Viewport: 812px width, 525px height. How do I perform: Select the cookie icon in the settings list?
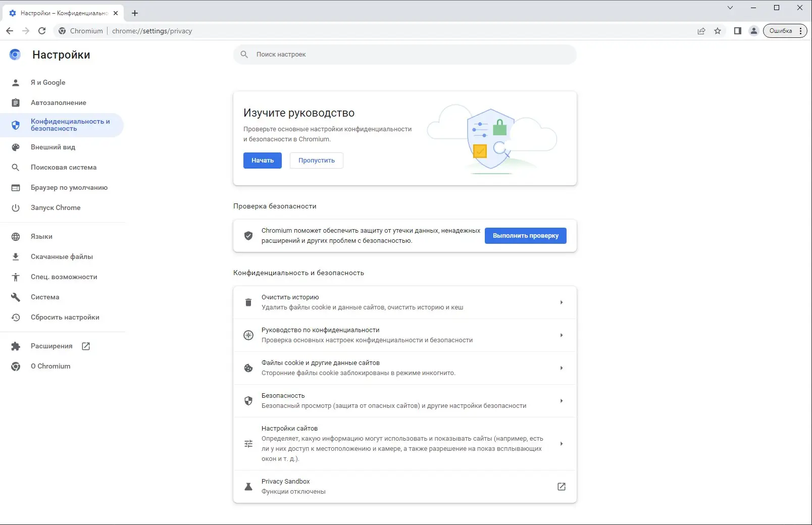[x=248, y=368]
